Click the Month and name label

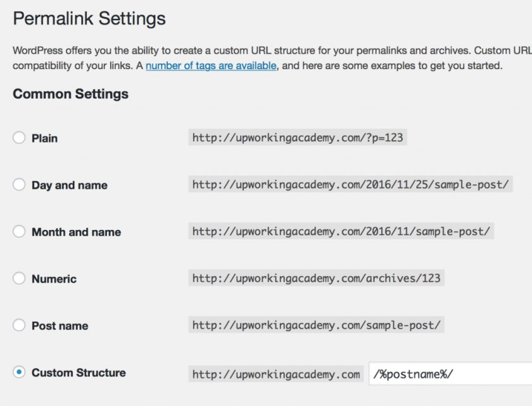[x=77, y=232]
